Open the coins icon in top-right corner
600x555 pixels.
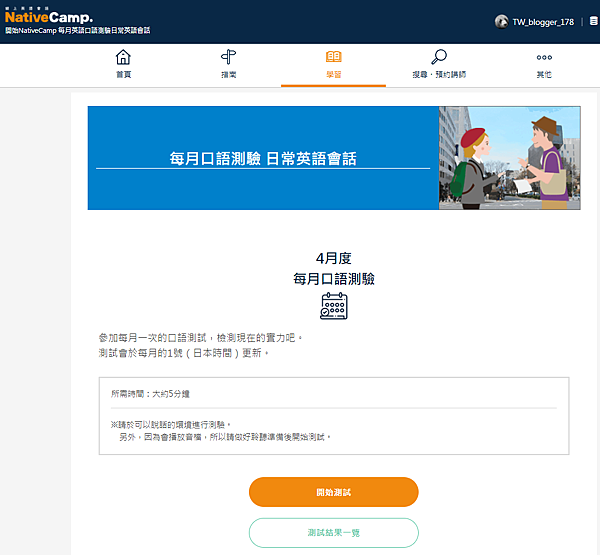[593, 21]
